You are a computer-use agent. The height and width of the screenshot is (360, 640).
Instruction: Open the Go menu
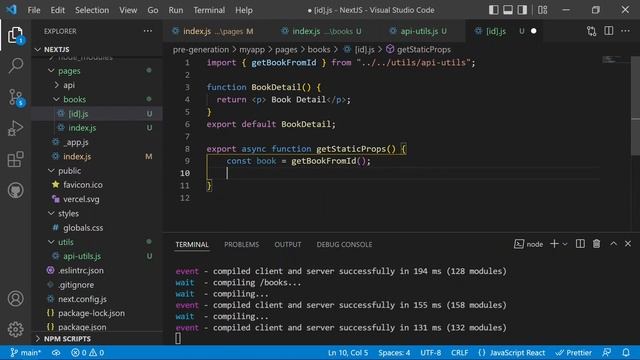153,10
